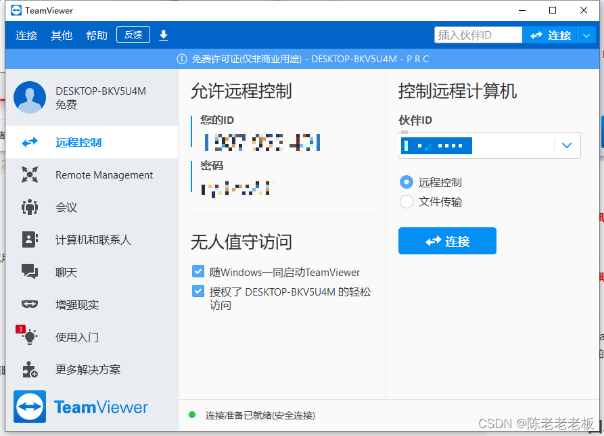The height and width of the screenshot is (436, 604).
Task: Click the 远程控制 double-arrow sidebar icon
Action: click(x=30, y=142)
